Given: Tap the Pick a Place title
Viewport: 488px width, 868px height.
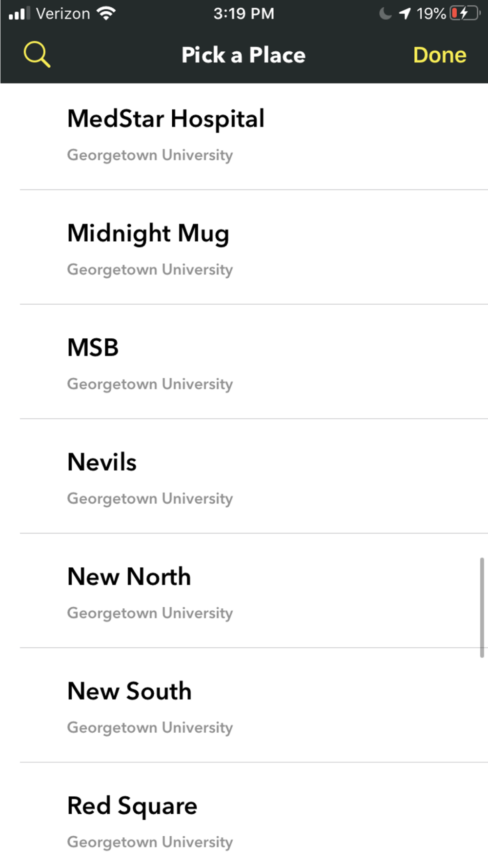Looking at the screenshot, I should click(244, 55).
